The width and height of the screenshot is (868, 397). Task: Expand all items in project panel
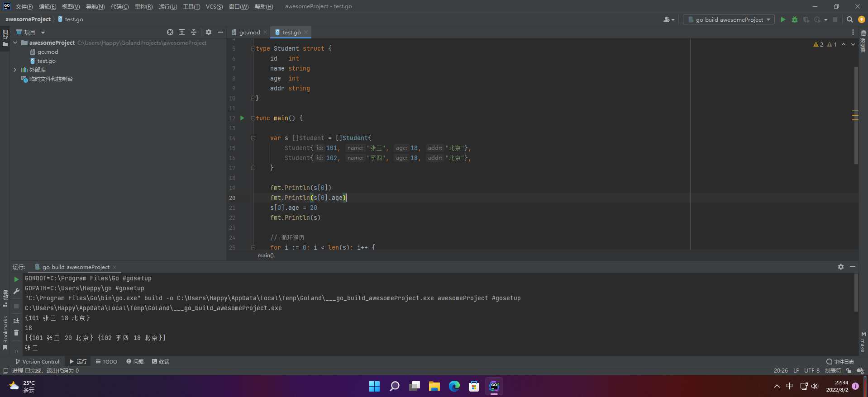[x=182, y=32]
